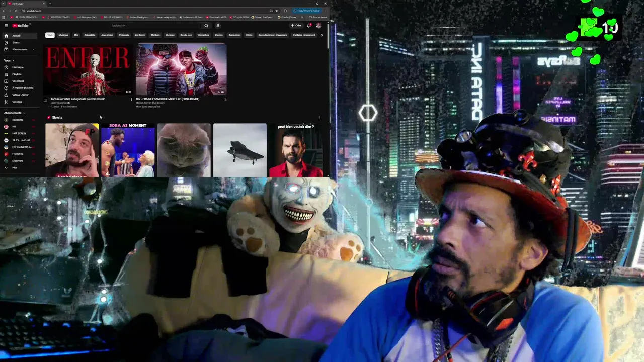The image size is (644, 362).
Task: Select the Animation filter chip
Action: pos(234,35)
